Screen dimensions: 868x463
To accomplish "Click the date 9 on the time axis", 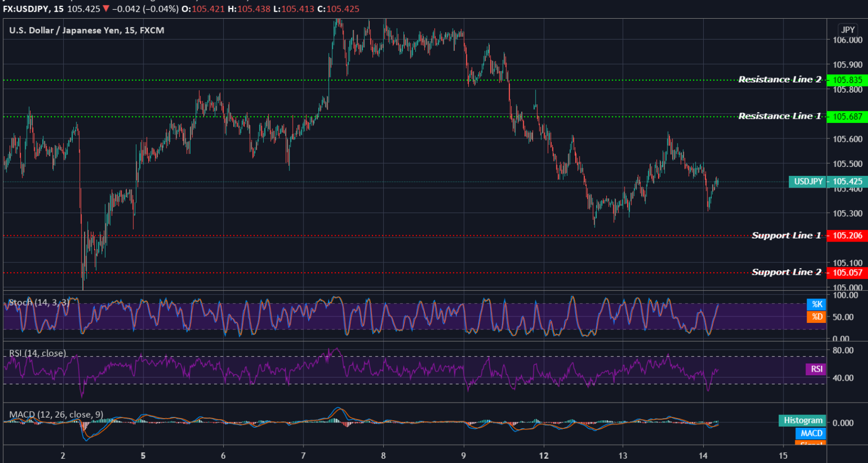I will (x=463, y=456).
